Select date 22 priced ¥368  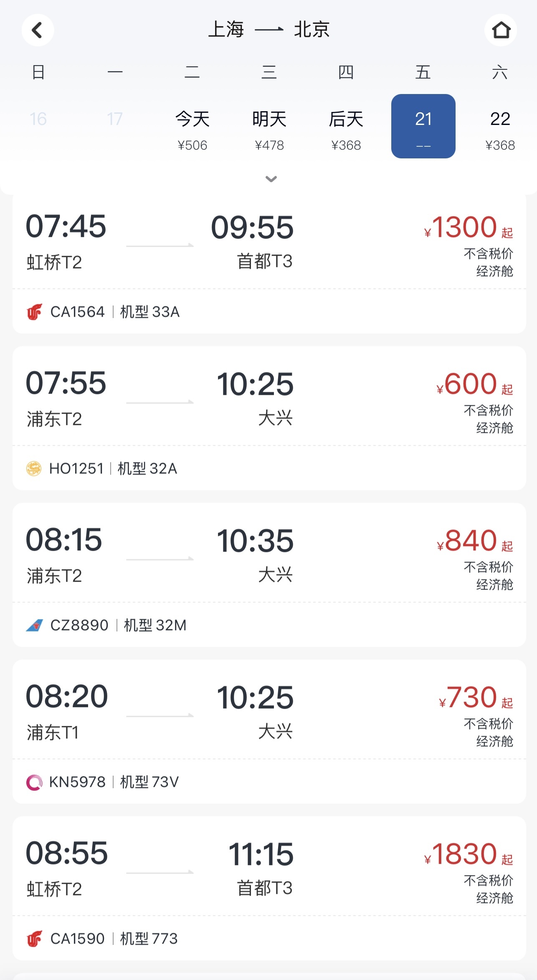[x=500, y=129]
